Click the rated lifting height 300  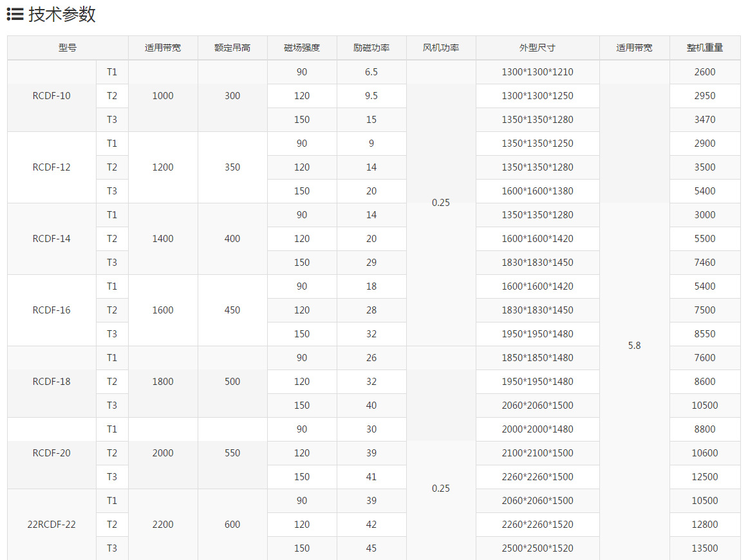point(232,96)
